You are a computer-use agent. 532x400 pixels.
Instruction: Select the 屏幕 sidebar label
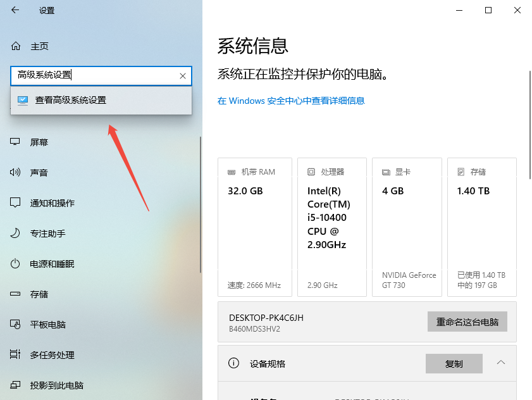(x=39, y=142)
